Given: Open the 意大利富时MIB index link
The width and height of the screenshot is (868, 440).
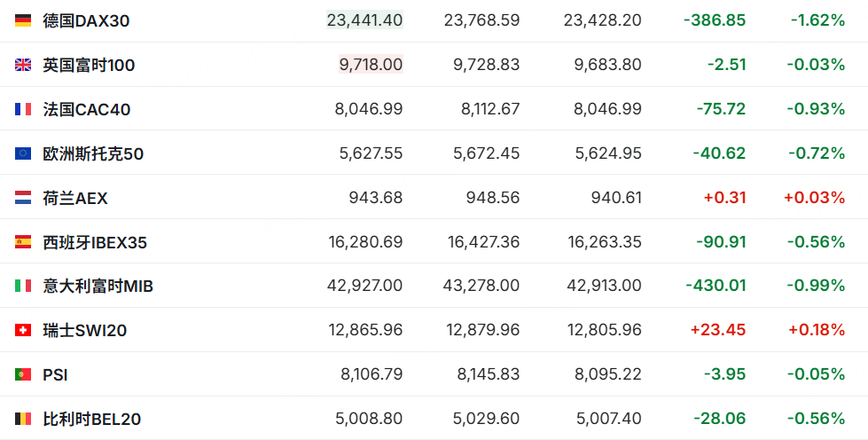Looking at the screenshot, I should [98, 287].
